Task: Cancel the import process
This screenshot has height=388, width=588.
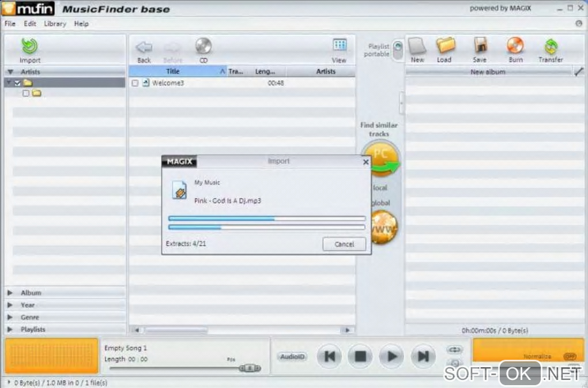Action: (x=344, y=244)
